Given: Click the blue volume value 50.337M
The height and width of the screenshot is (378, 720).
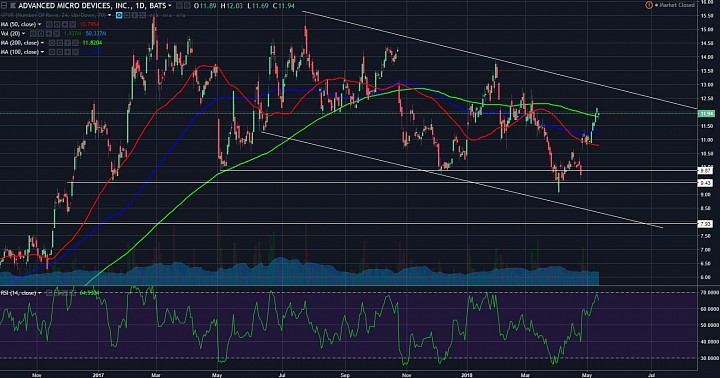Looking at the screenshot, I should tap(96, 34).
